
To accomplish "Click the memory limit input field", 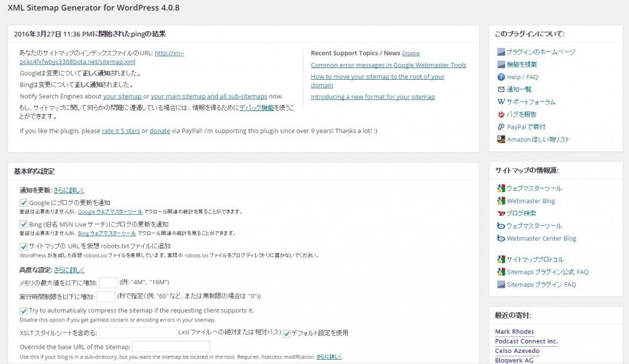I will click(108, 282).
